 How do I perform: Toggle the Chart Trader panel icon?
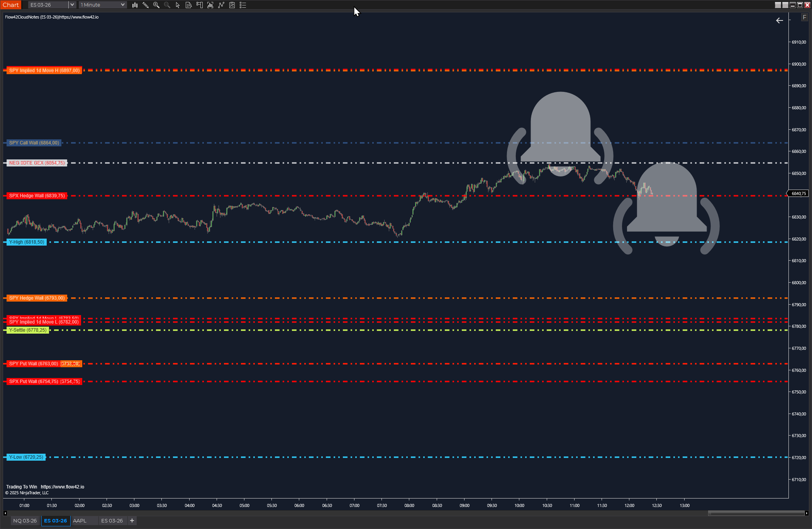[x=199, y=5]
